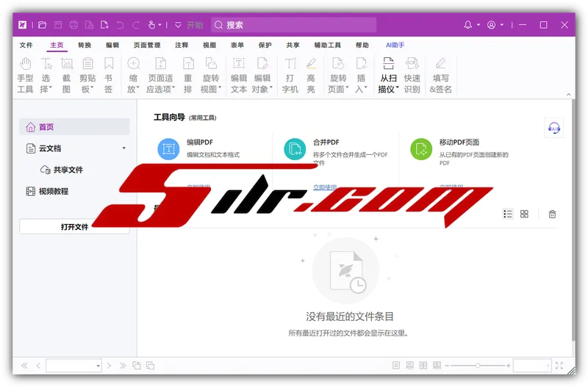588x387 pixels.
Task: Click the 搜索 search field
Action: click(x=293, y=25)
